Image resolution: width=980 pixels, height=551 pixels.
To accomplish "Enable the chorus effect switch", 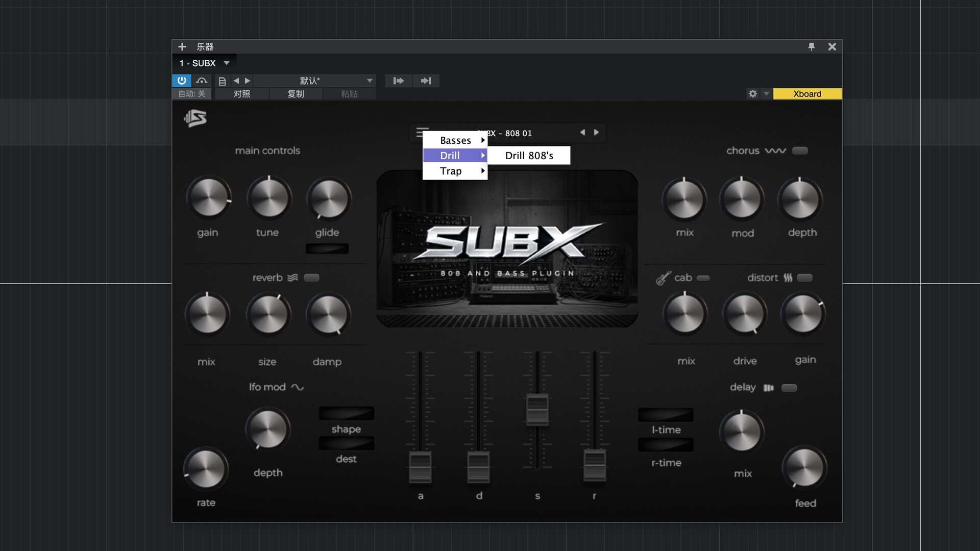I will click(800, 151).
